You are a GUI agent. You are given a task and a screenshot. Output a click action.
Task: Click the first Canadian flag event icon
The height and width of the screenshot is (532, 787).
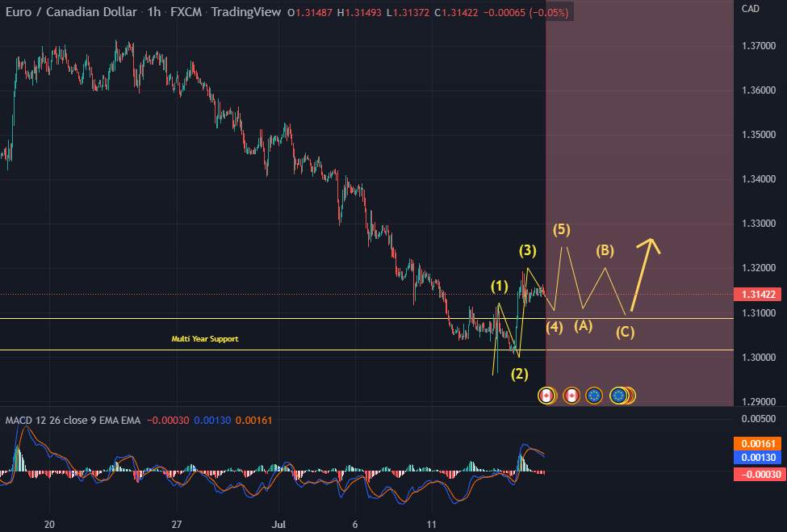(547, 395)
